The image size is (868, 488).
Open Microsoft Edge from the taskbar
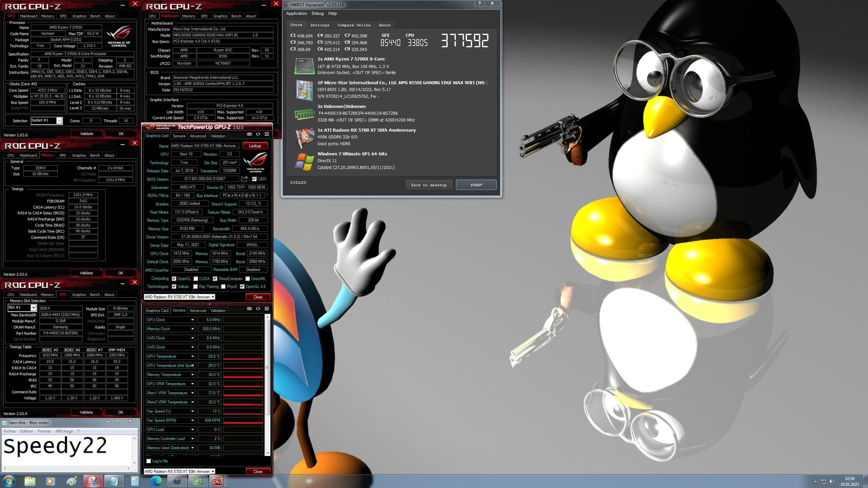[156, 481]
